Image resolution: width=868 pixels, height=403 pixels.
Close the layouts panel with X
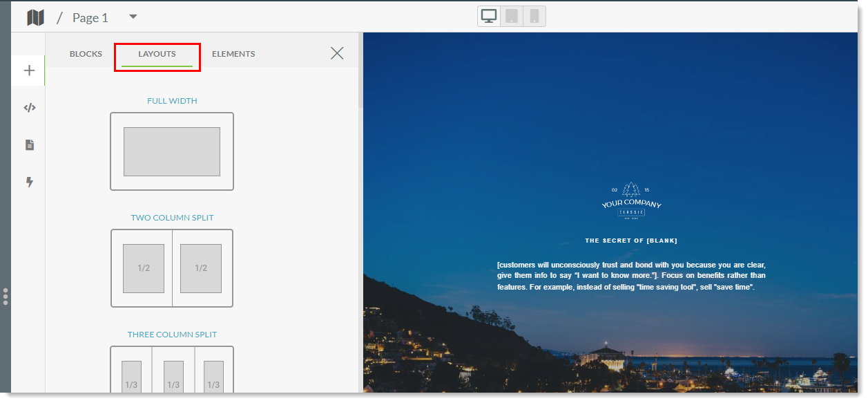pos(337,53)
